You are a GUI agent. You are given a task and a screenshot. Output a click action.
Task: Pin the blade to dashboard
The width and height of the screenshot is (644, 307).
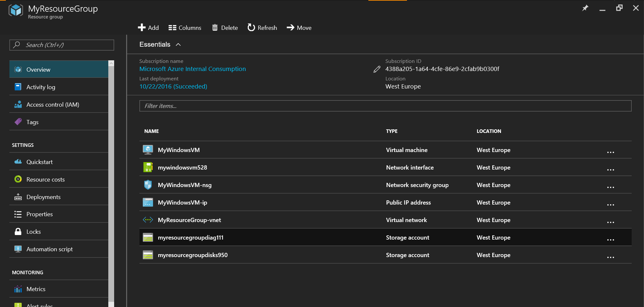[x=585, y=8]
